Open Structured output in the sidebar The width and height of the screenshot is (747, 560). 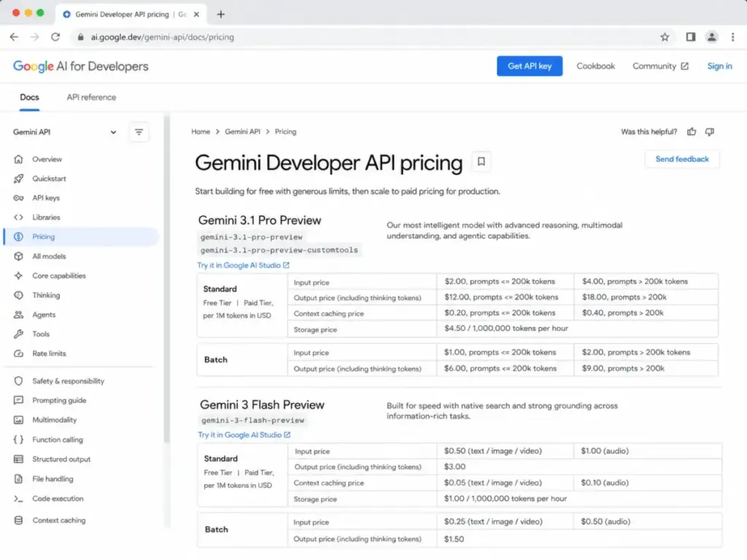[x=61, y=459]
